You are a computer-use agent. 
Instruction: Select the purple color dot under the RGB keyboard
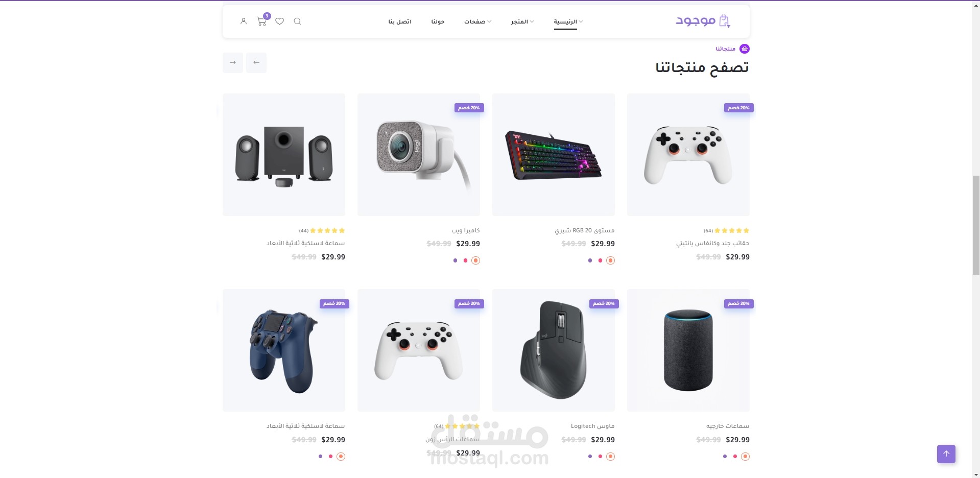[x=590, y=260]
